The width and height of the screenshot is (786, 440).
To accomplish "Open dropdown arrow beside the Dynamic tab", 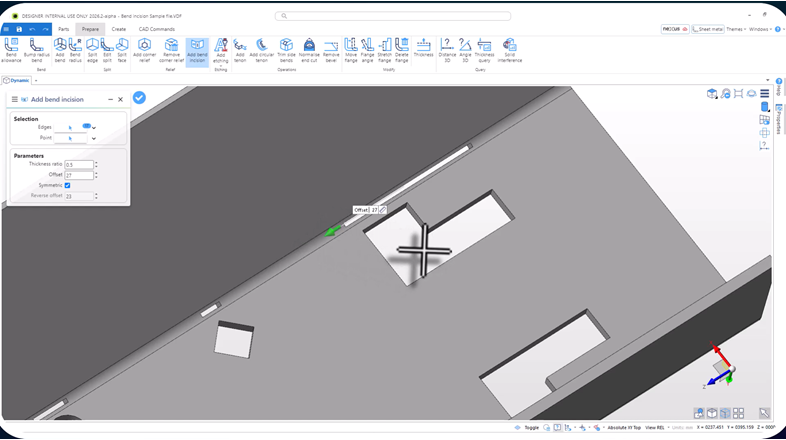I will click(36, 80).
